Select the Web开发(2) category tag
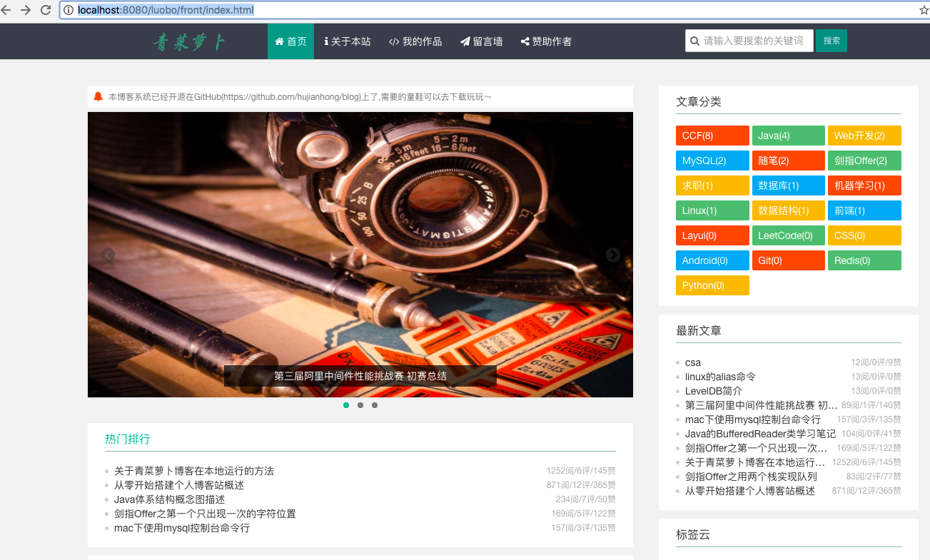 coord(864,136)
